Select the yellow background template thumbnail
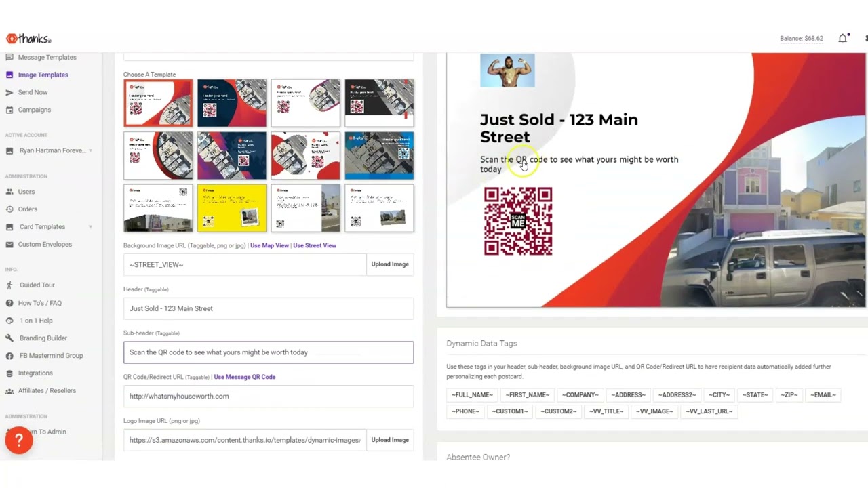868x488 pixels. pos(232,208)
